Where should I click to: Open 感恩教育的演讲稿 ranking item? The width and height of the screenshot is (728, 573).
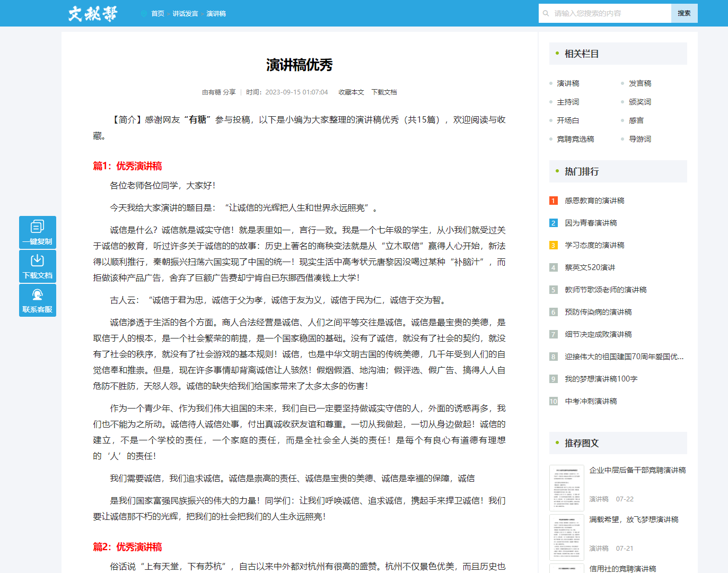tap(594, 201)
